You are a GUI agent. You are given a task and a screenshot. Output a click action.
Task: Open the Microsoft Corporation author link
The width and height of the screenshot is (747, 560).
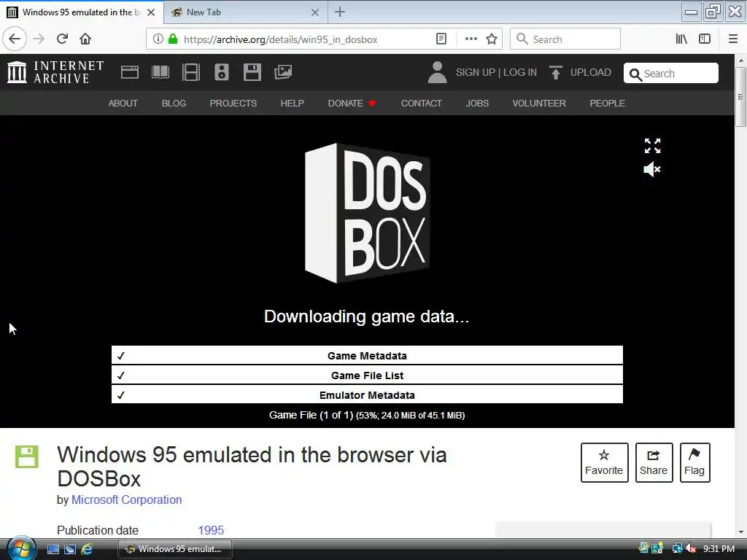tap(126, 499)
